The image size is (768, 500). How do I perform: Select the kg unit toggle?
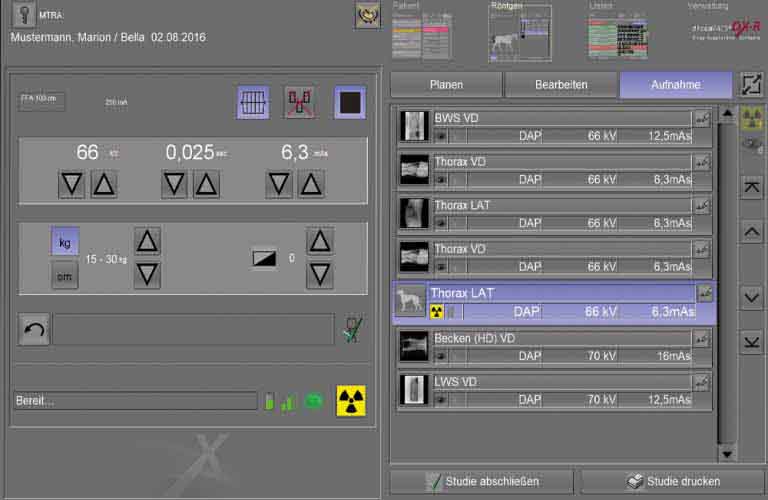coord(65,242)
